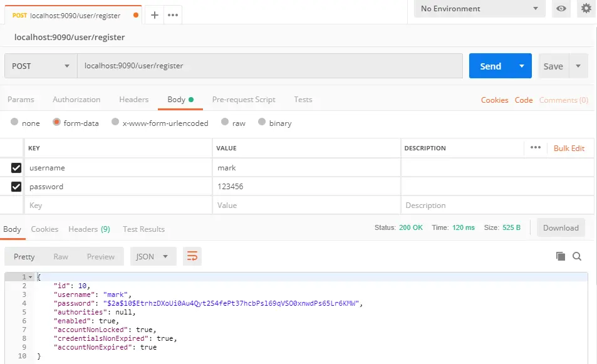Search within the response body
597x364 pixels.
(577, 256)
